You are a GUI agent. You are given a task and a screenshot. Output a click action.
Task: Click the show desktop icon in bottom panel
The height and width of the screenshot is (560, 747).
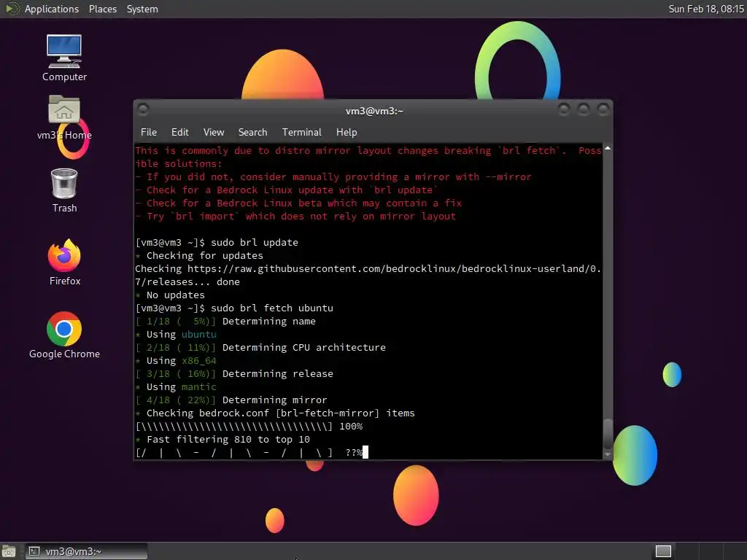(x=9, y=551)
